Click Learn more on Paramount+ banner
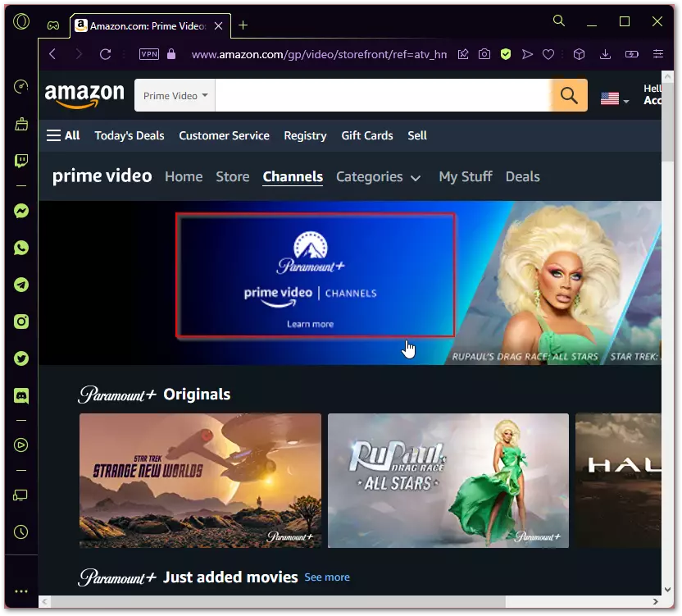The width and height of the screenshot is (682, 616). pyautogui.click(x=310, y=324)
